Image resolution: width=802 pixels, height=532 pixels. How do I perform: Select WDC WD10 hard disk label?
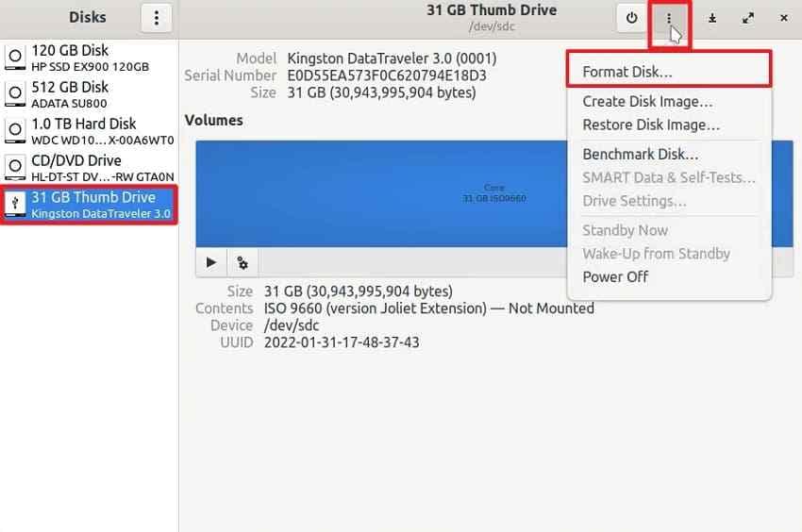(x=102, y=141)
